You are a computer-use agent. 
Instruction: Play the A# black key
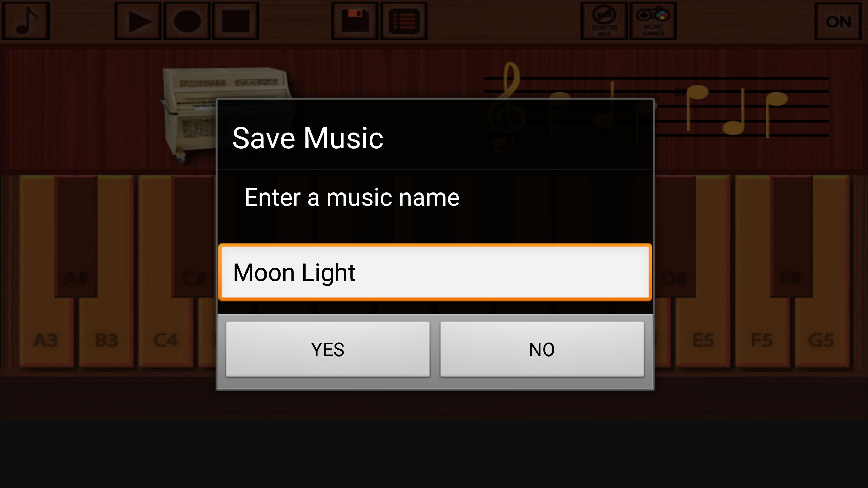(x=76, y=237)
